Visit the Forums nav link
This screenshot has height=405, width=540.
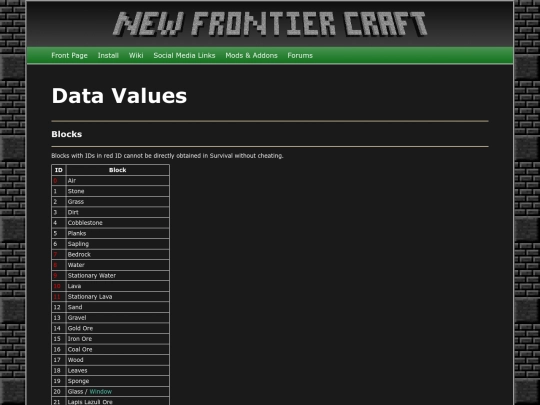coord(300,55)
